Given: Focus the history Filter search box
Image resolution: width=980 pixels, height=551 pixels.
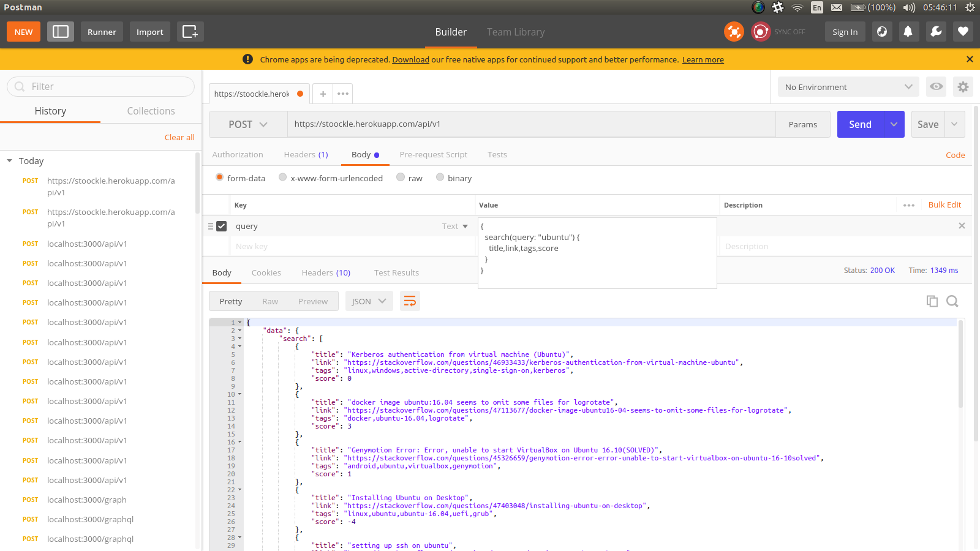Looking at the screenshot, I should 101,87.
